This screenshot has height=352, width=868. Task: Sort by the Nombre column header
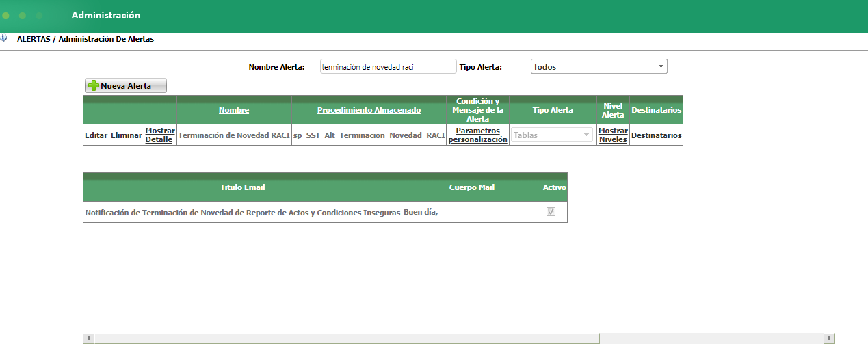point(234,110)
